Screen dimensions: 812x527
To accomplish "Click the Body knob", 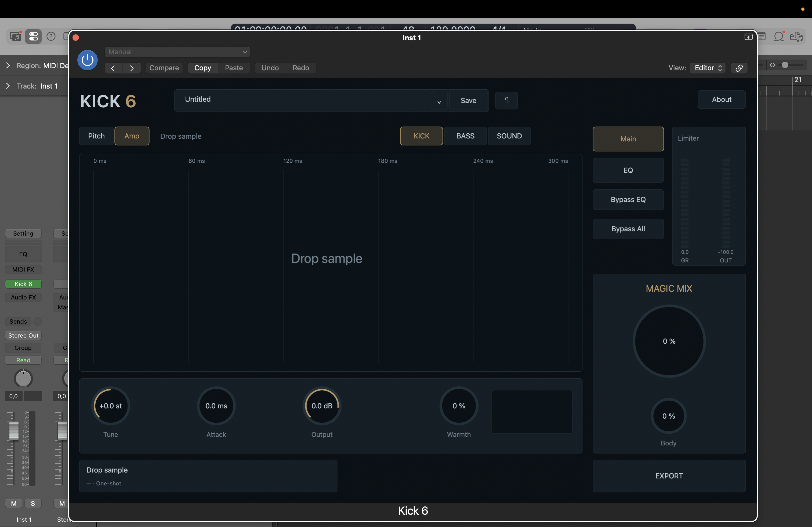I will click(668, 416).
